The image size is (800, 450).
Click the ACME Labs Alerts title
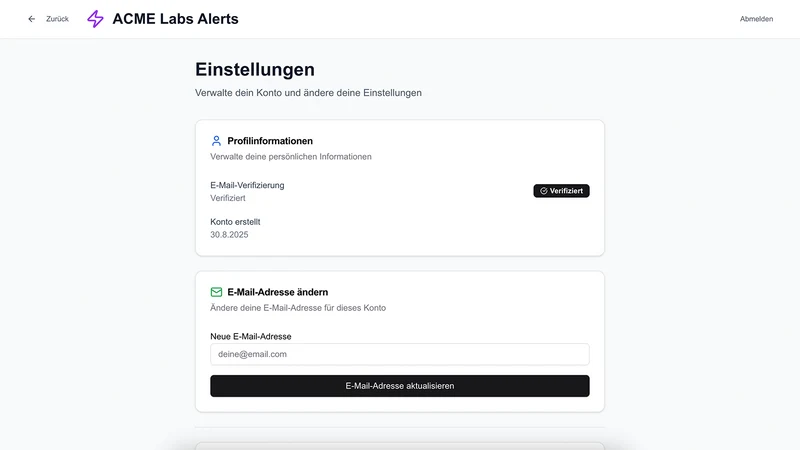click(176, 19)
